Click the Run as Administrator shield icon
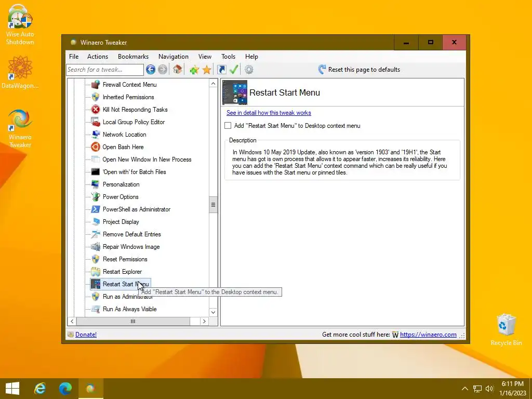 click(x=96, y=297)
